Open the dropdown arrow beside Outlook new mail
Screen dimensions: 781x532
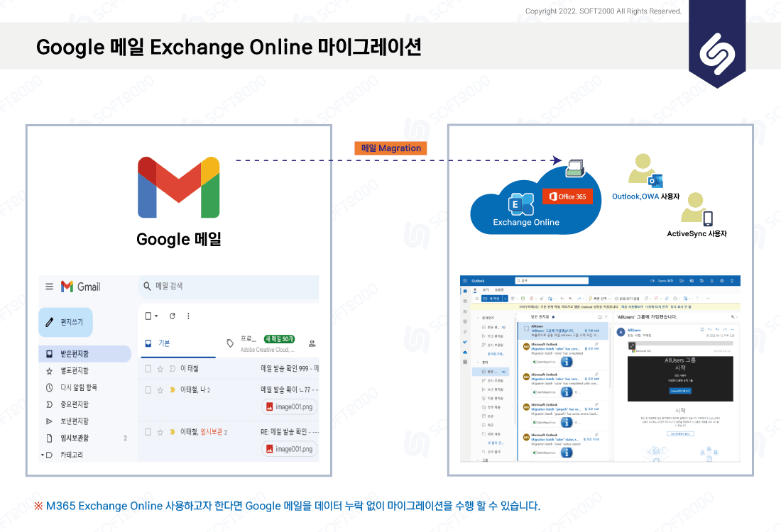(x=505, y=299)
